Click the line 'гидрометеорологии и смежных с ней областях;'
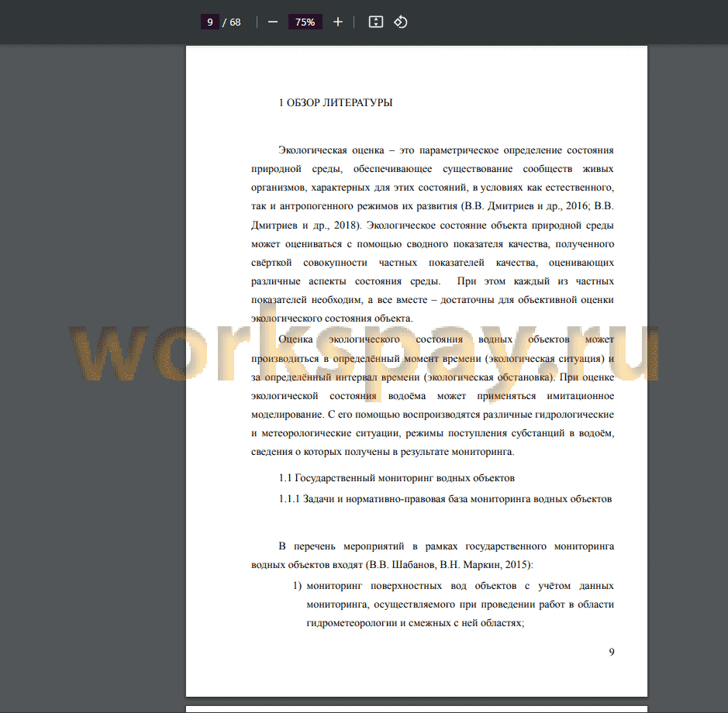The image size is (728, 713). tap(415, 623)
